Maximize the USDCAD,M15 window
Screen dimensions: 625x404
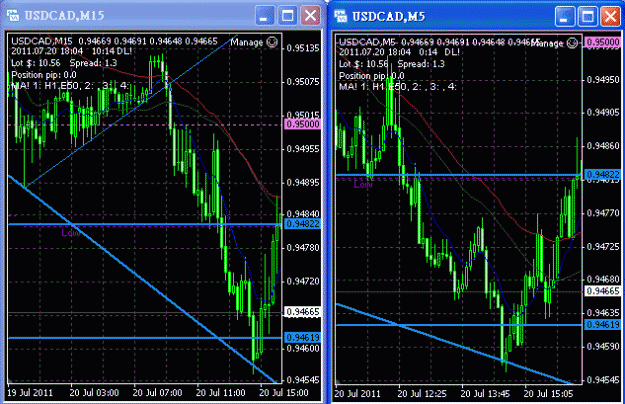coord(287,16)
